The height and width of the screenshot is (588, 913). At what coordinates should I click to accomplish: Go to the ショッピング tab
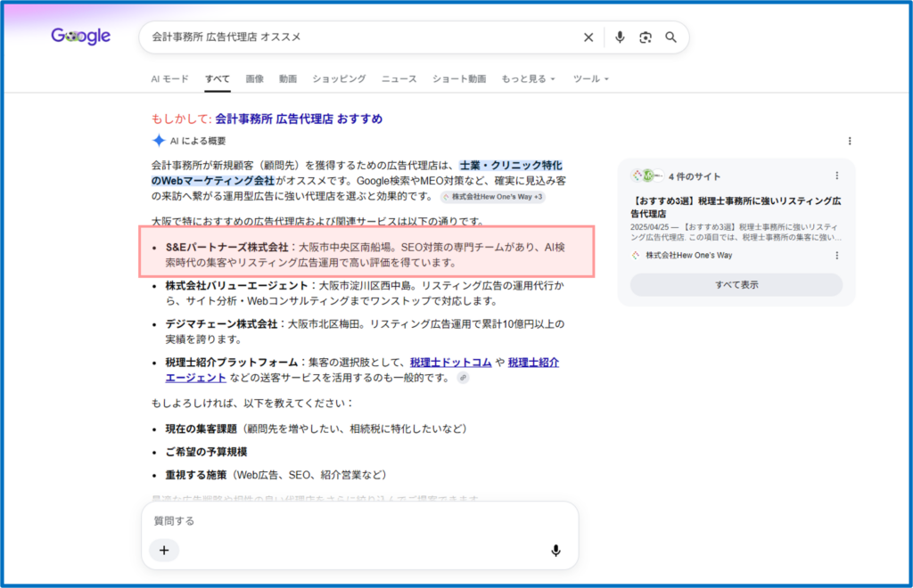click(339, 78)
